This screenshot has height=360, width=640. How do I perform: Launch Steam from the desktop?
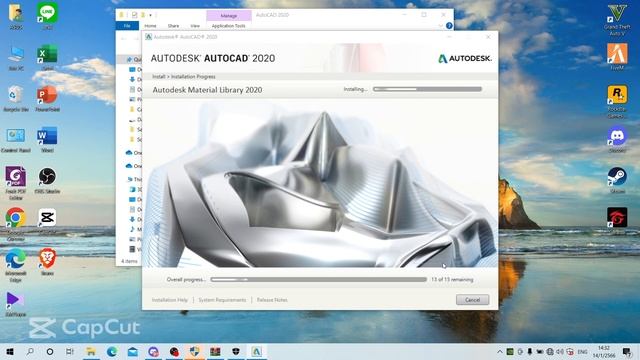(x=617, y=180)
